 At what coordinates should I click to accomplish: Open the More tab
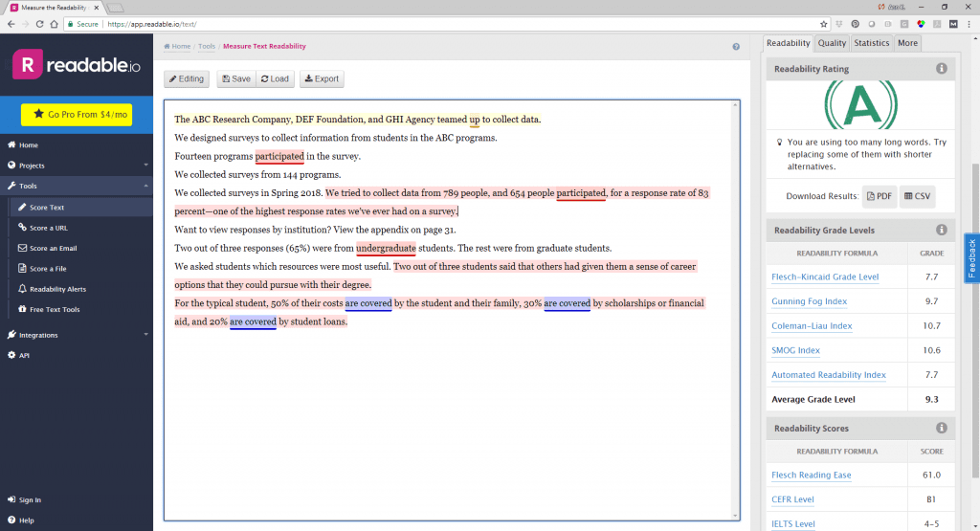click(x=907, y=43)
